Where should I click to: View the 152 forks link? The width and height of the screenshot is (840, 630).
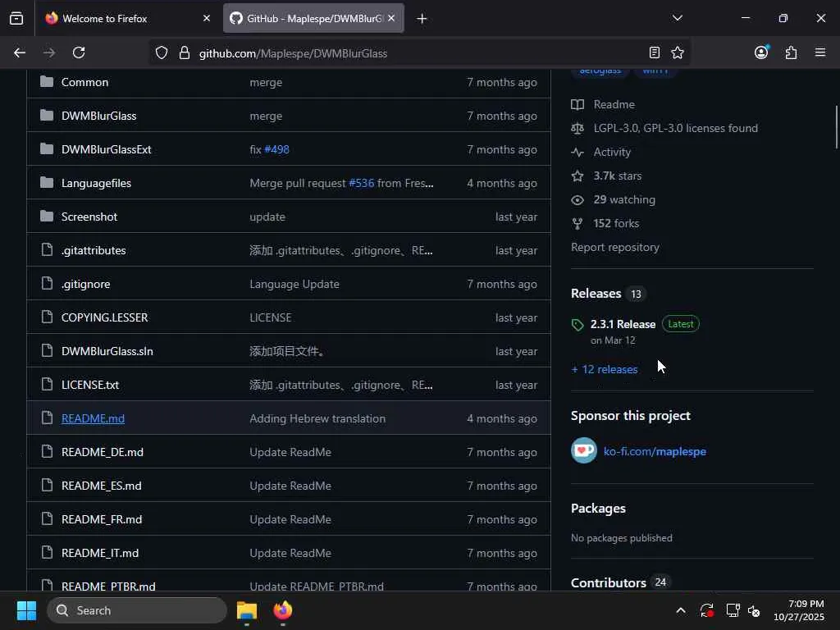tap(616, 223)
